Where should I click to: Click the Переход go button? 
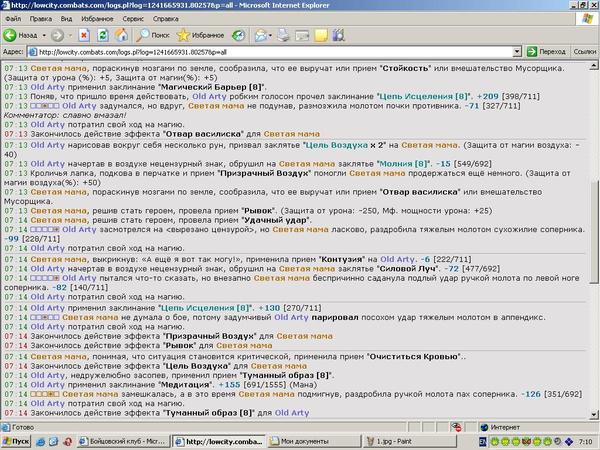(546, 52)
